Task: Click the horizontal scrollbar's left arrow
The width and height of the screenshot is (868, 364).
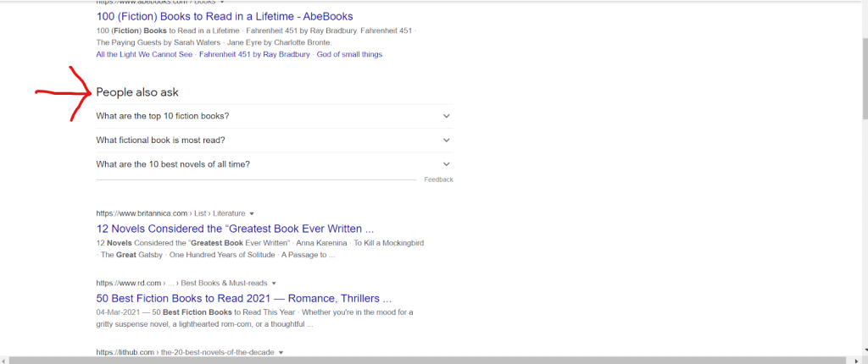Action: coord(4,360)
